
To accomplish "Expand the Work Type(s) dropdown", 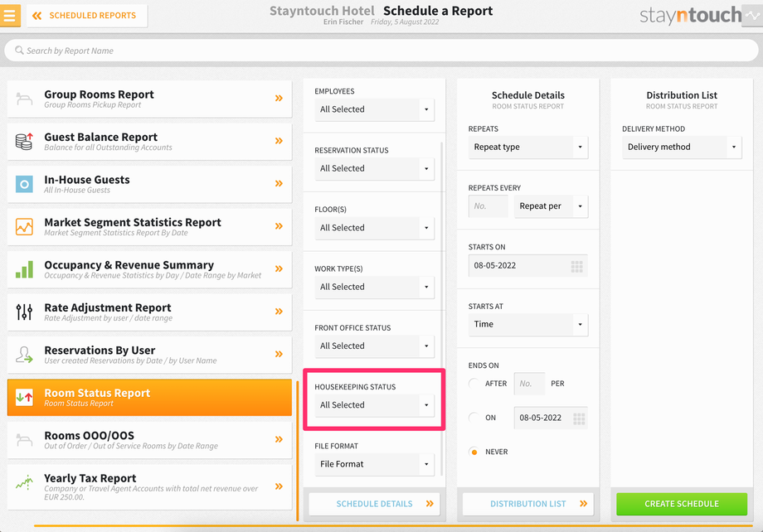I will coord(374,287).
